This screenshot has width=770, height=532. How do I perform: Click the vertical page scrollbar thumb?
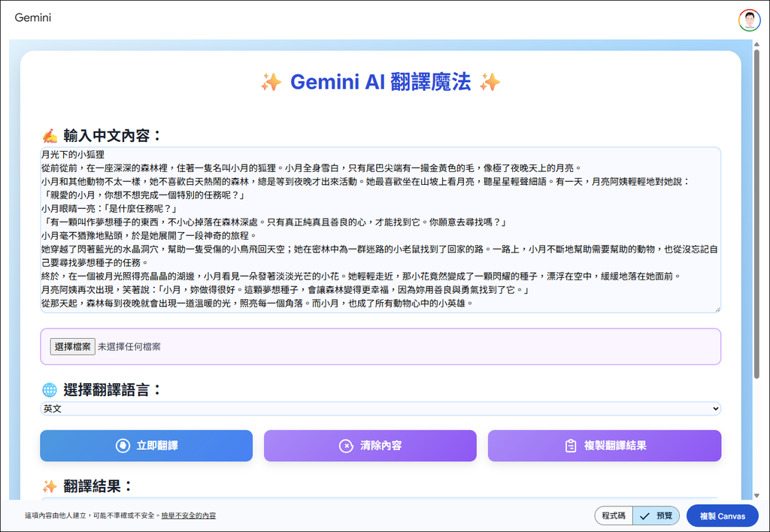point(756,213)
